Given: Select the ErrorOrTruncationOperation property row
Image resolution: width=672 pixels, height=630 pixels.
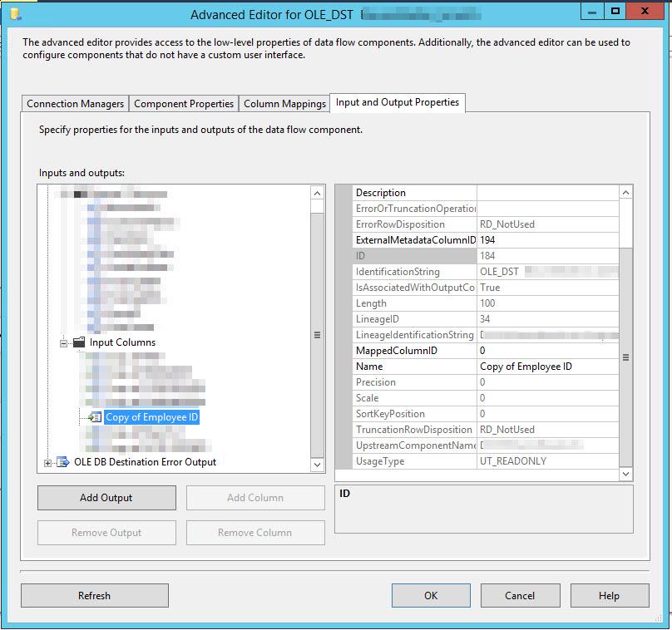Looking at the screenshot, I should pyautogui.click(x=486, y=209).
